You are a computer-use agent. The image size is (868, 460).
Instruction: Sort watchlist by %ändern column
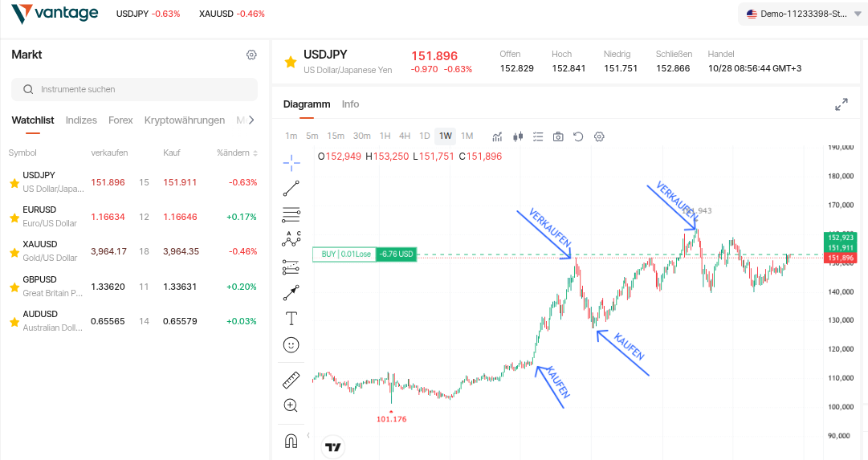238,153
